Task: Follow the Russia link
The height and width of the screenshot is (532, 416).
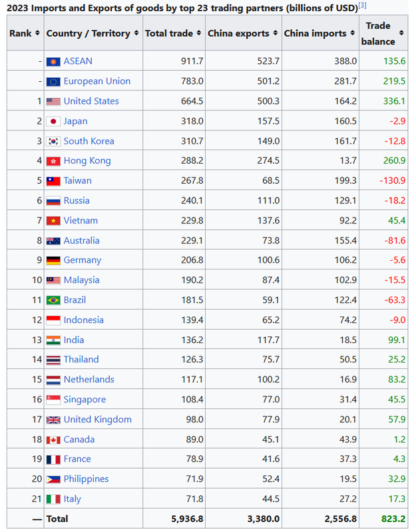Action: point(77,201)
